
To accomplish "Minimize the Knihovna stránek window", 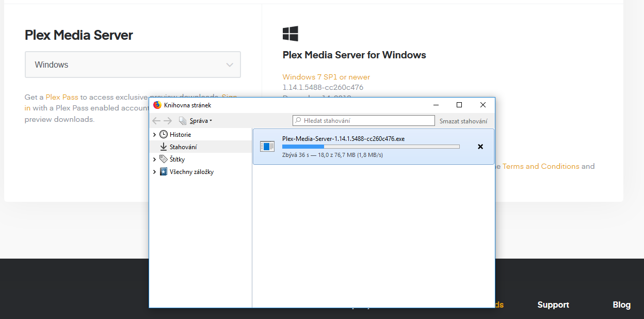I will pyautogui.click(x=436, y=105).
